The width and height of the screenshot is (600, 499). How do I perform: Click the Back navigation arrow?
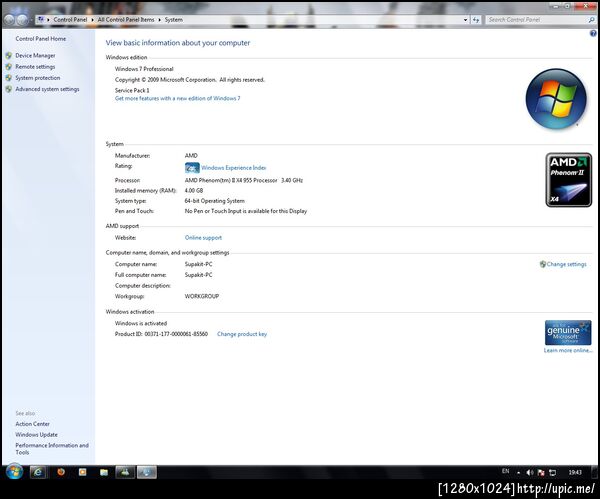[x=9, y=20]
